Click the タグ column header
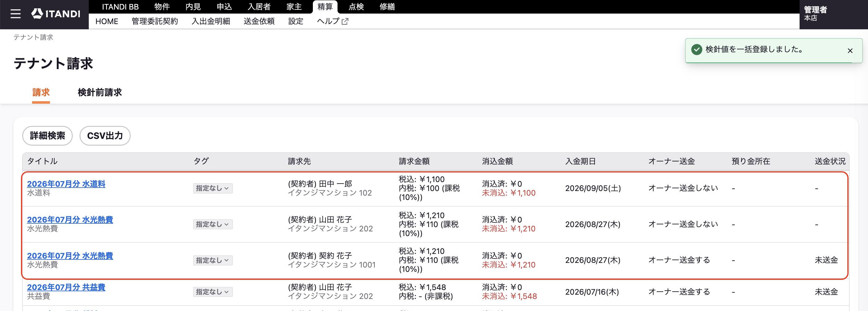 pos(201,161)
